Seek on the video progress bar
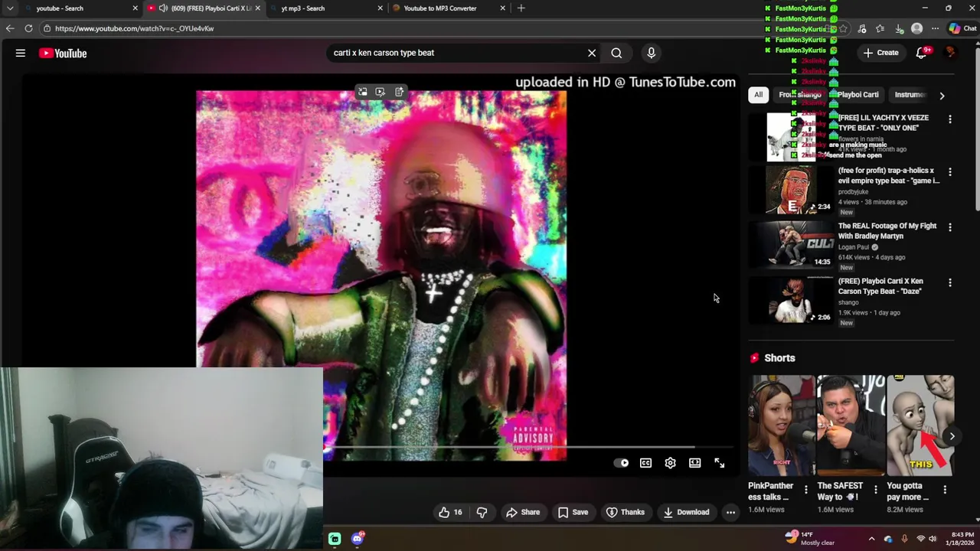Image resolution: width=980 pixels, height=551 pixels. coord(528,447)
